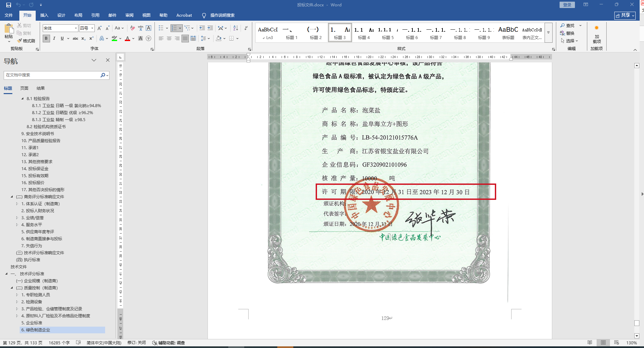Open the 审阅 ribbon tab
This screenshot has width=644, height=348.
pos(129,15)
